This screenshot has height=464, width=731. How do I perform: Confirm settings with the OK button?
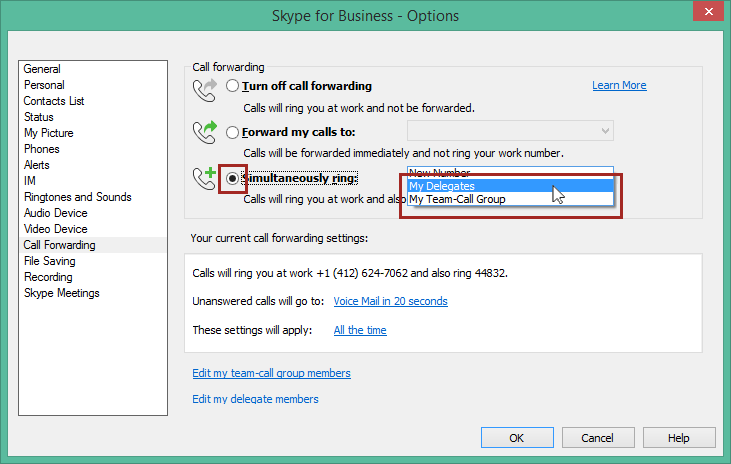coord(517,438)
